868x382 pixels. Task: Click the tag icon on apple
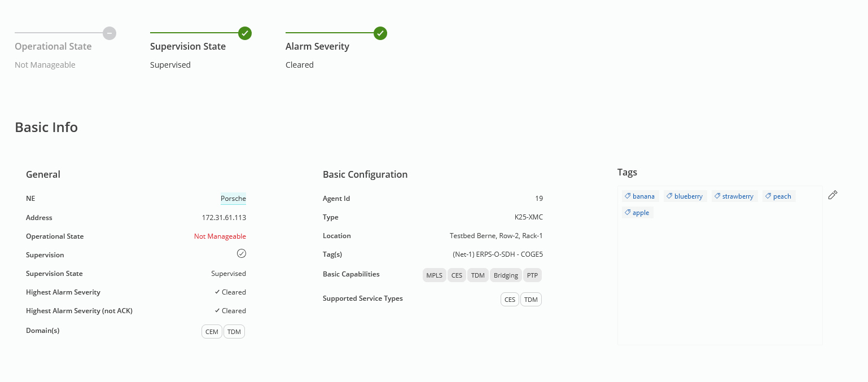[x=628, y=213]
